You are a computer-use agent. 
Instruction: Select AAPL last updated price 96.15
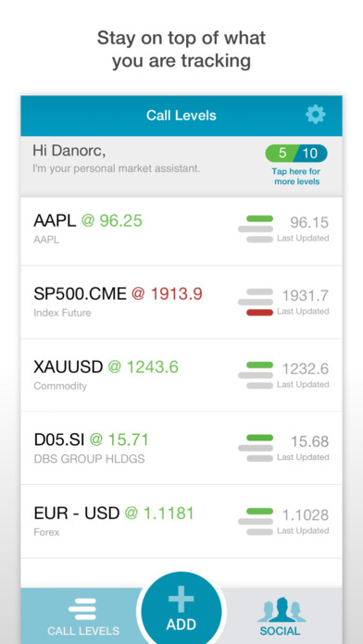click(309, 223)
